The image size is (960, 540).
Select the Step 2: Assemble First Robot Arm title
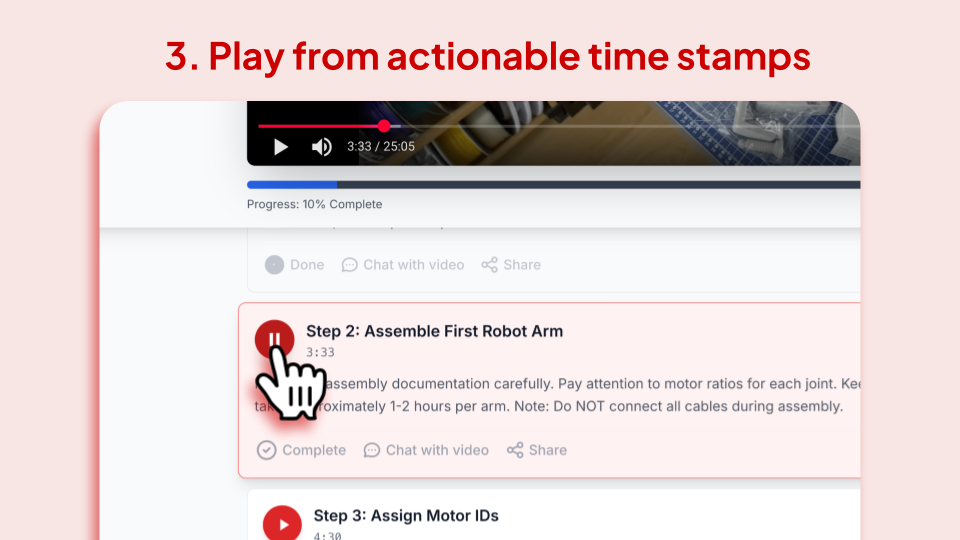(435, 331)
